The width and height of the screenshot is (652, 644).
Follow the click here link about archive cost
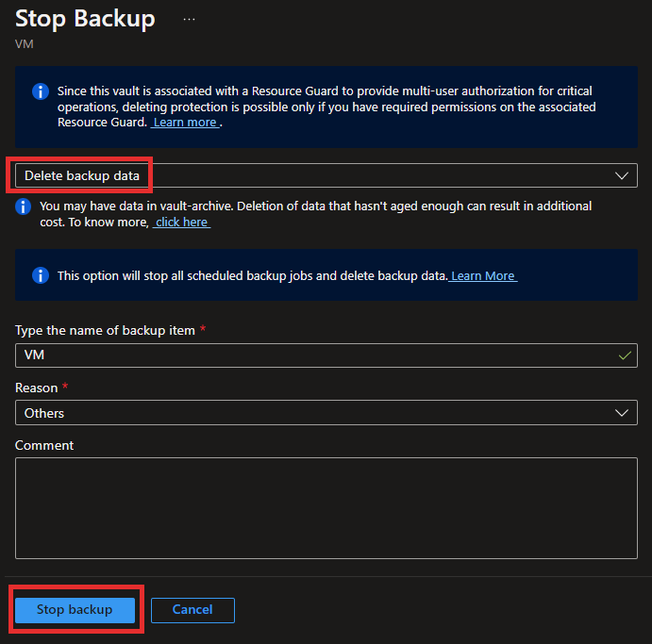[182, 223]
